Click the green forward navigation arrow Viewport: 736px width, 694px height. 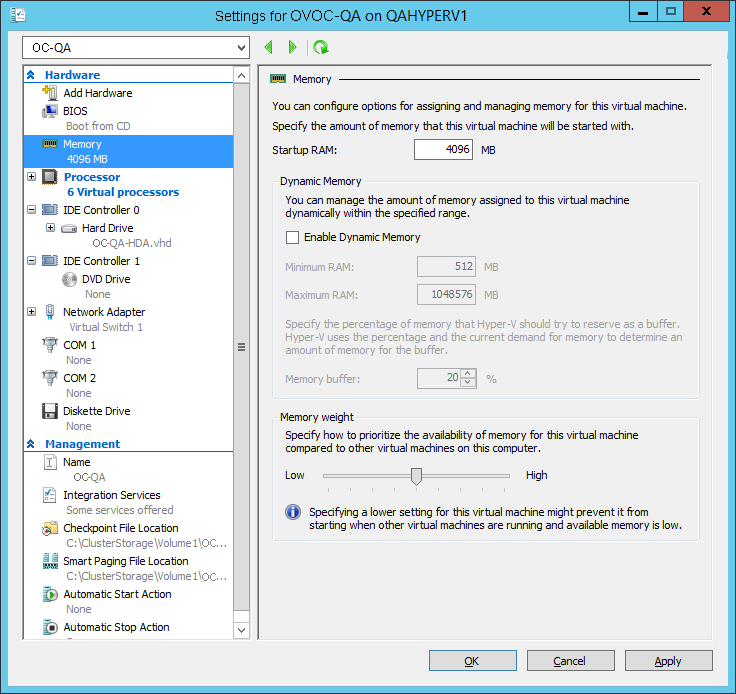coord(292,47)
